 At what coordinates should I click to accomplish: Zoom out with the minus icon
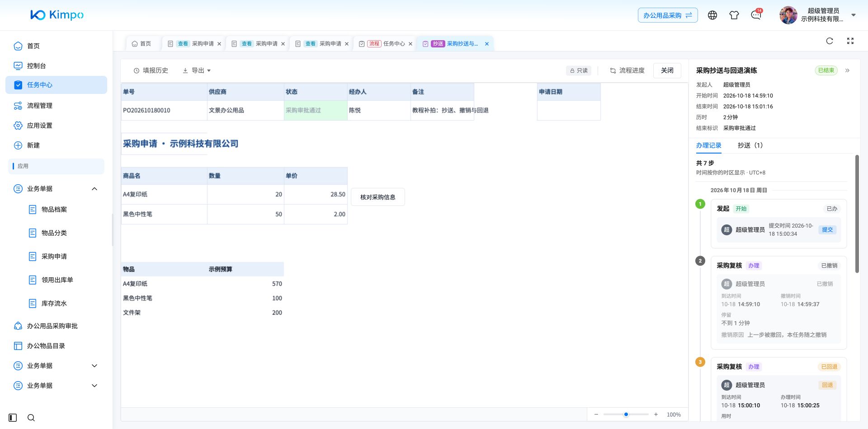click(x=596, y=415)
